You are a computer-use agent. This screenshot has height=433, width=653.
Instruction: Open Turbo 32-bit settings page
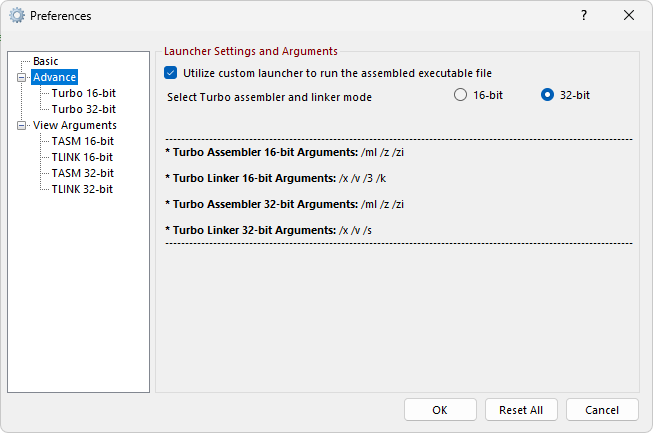(84, 109)
